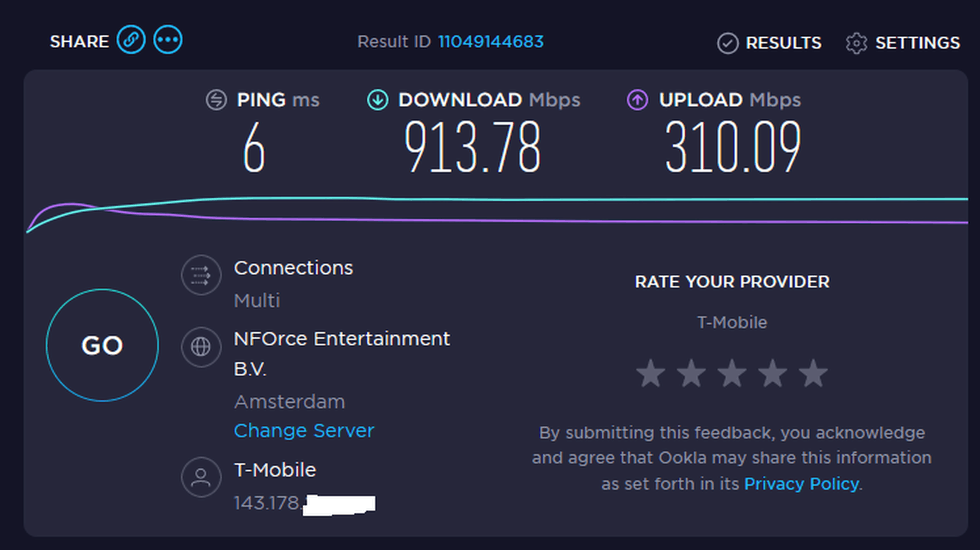The image size is (980, 550).
Task: Click the ping icon beside PING
Action: [216, 100]
